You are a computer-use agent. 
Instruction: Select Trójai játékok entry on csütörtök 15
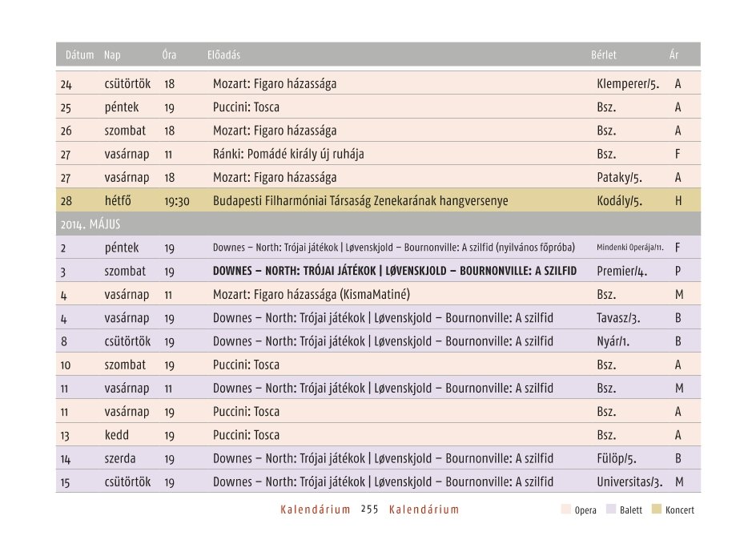pos(384,482)
